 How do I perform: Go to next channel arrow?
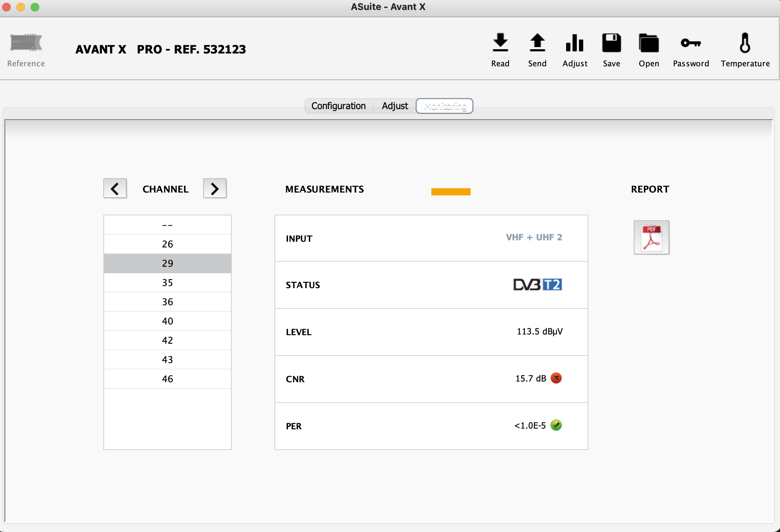click(215, 188)
